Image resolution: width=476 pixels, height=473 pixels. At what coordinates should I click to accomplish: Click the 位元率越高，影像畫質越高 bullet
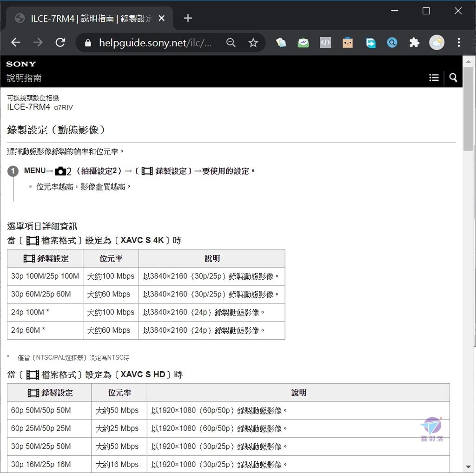(x=83, y=187)
